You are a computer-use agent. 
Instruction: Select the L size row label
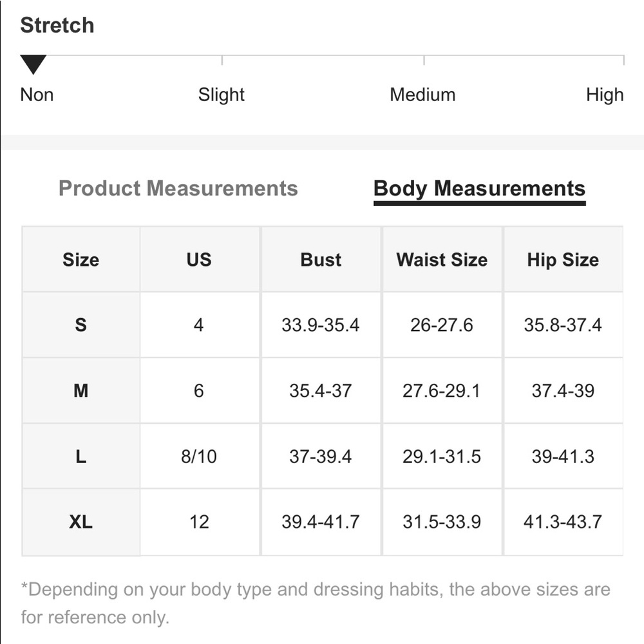[x=81, y=457]
